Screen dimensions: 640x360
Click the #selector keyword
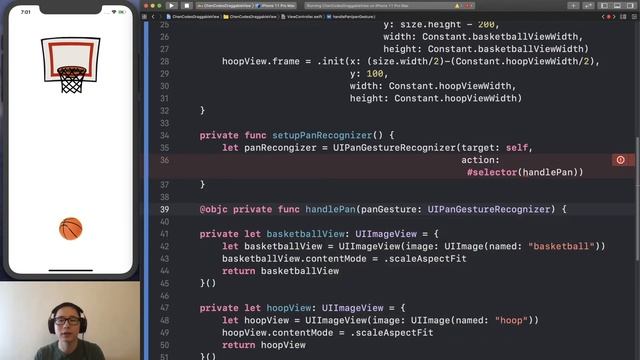pyautogui.click(x=492, y=172)
